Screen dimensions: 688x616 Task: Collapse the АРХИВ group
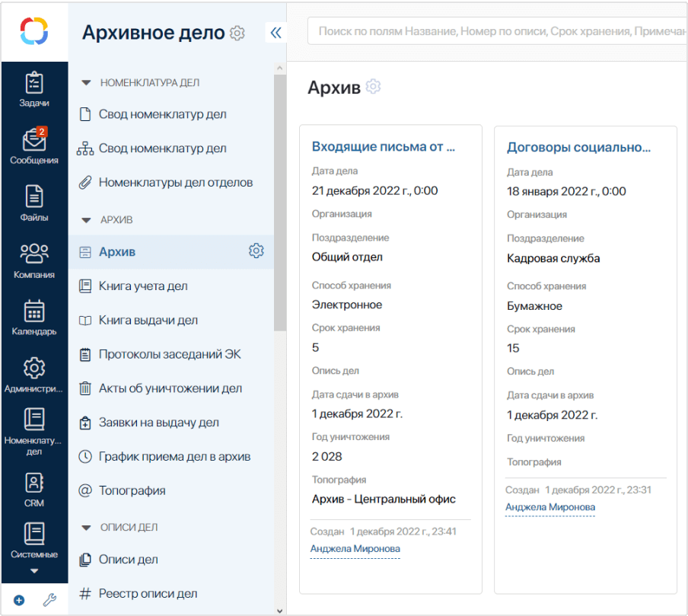pos(87,220)
